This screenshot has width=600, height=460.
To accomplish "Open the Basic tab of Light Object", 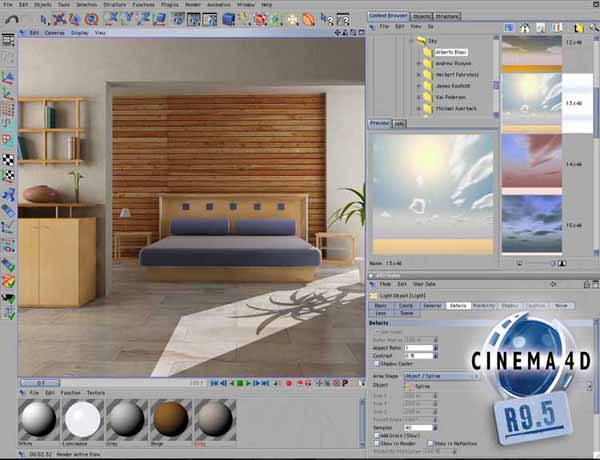I will (380, 306).
